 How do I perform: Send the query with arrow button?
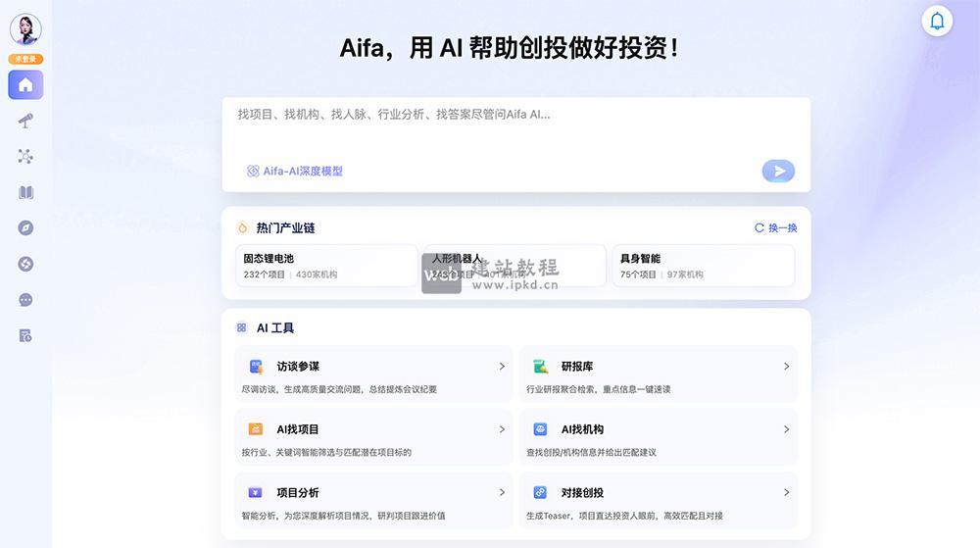click(x=778, y=171)
